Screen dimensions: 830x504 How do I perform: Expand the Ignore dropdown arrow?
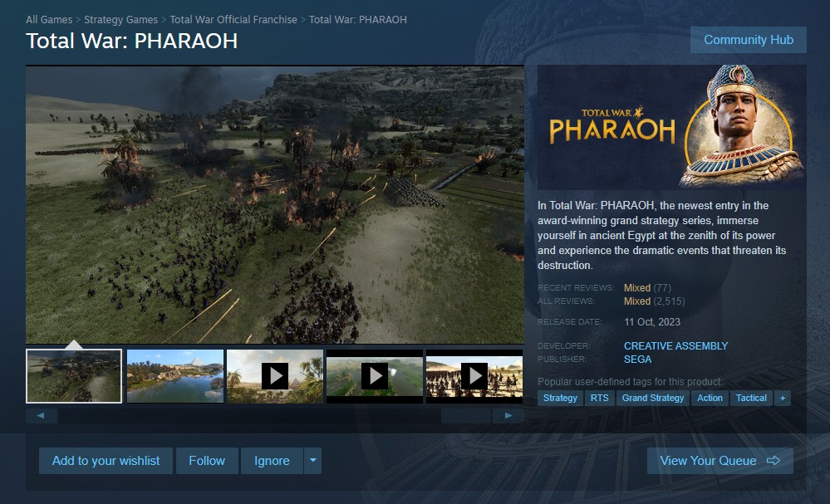pyautogui.click(x=313, y=461)
